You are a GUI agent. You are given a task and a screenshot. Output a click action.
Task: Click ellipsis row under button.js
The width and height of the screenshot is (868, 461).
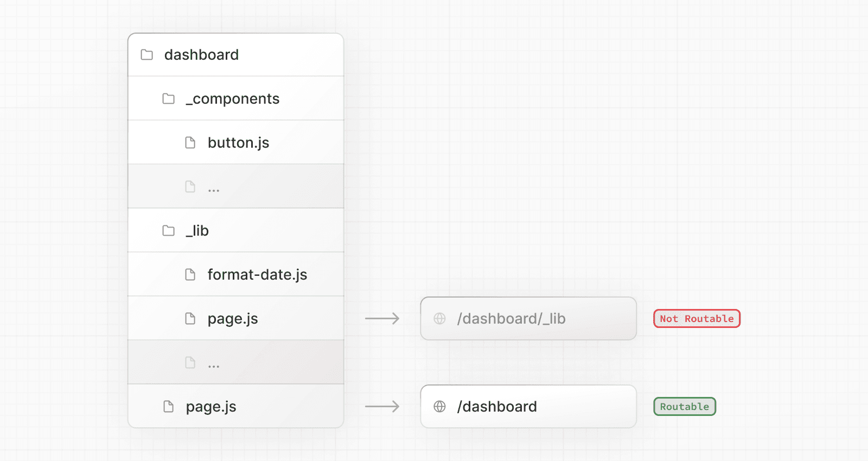[x=235, y=187]
